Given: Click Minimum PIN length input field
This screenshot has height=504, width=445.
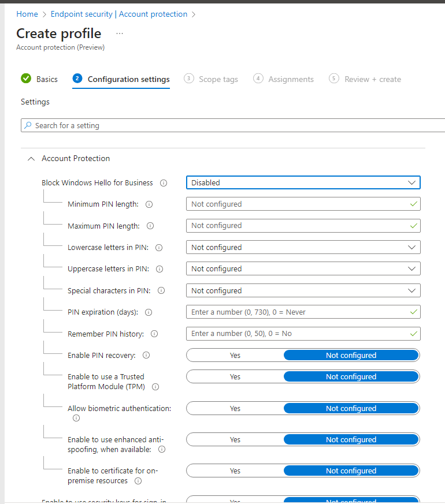Looking at the screenshot, I should click(303, 204).
